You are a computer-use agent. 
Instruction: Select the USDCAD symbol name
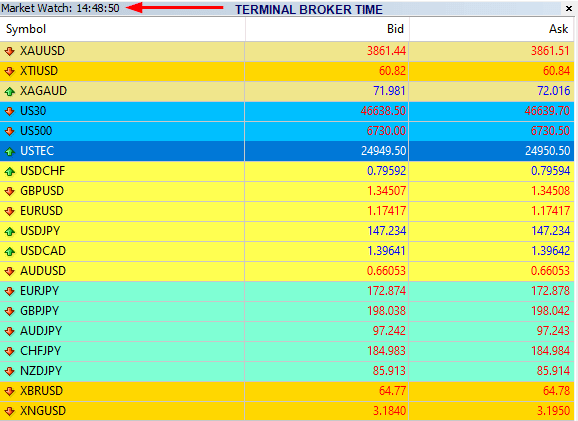tap(43, 251)
